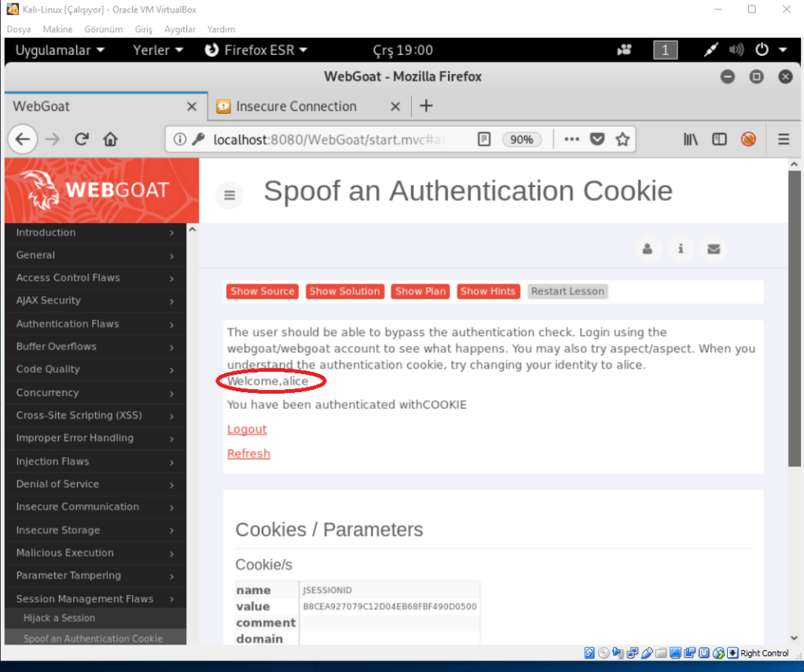Expand Injection Flaws category
Image resolution: width=804 pixels, height=672 pixels.
click(x=95, y=461)
